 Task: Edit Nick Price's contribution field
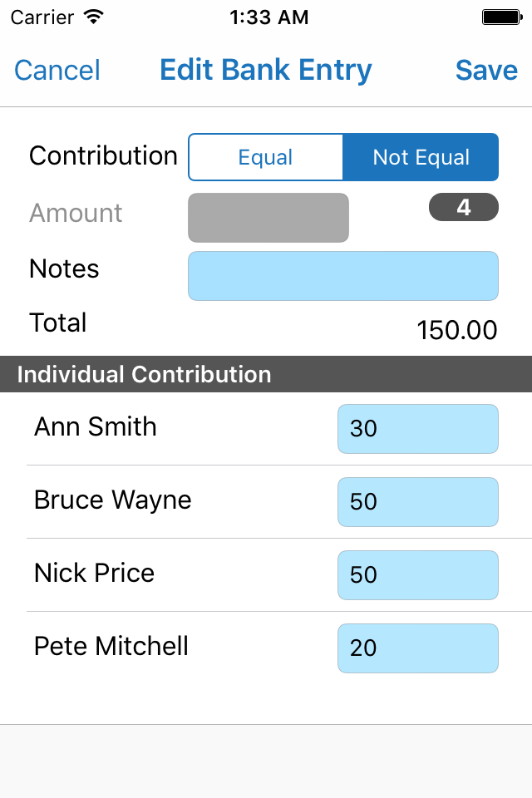[x=418, y=575]
